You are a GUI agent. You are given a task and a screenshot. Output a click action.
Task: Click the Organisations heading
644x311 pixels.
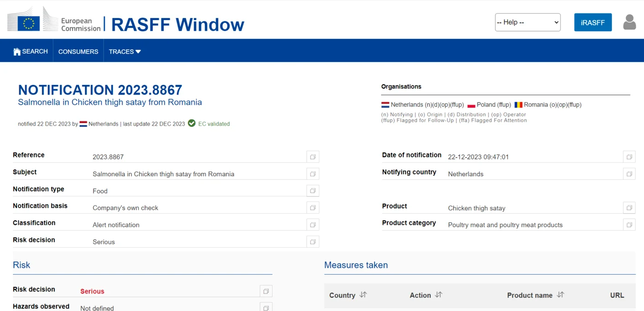401,86
